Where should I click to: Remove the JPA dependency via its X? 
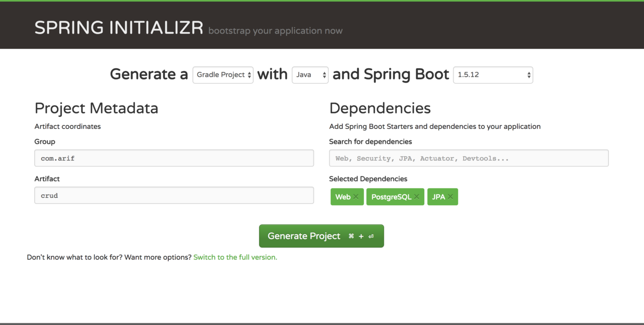tap(450, 197)
